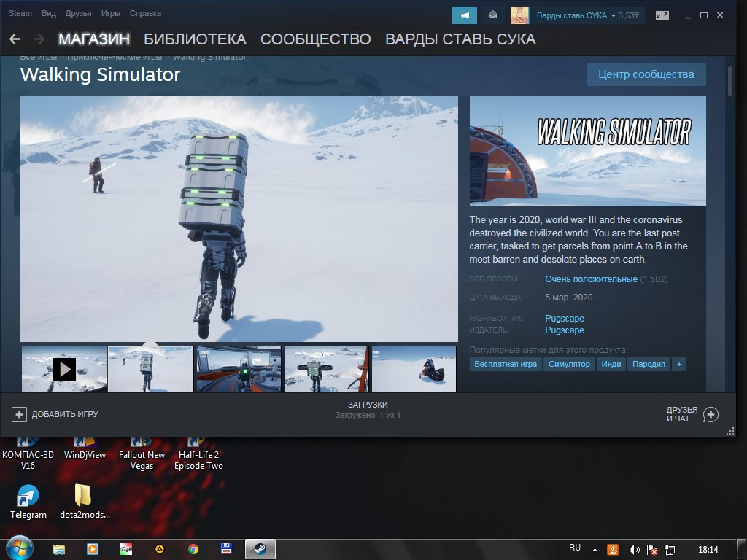Screen dimensions: 747x560
Task: Select the Бесплатная игра tag
Action: [x=506, y=365]
